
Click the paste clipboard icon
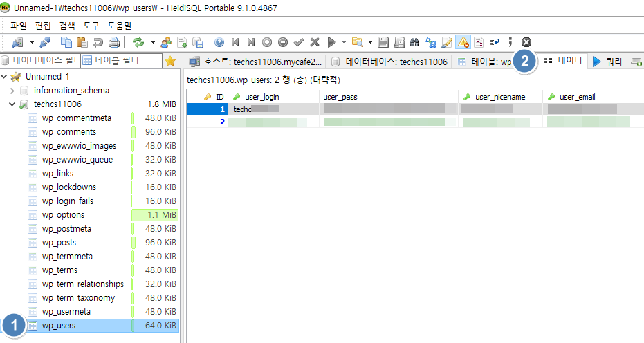(82, 42)
